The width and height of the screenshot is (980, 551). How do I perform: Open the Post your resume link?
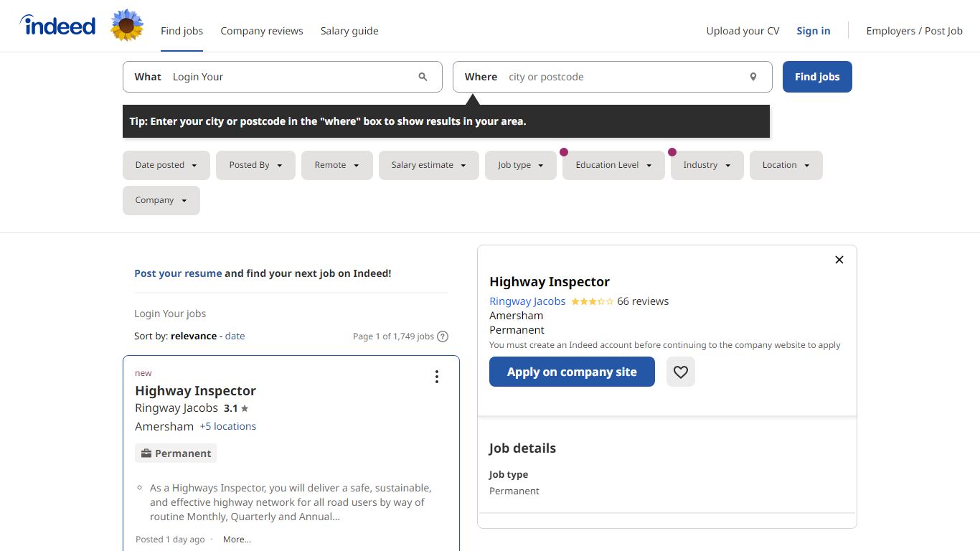coord(178,273)
